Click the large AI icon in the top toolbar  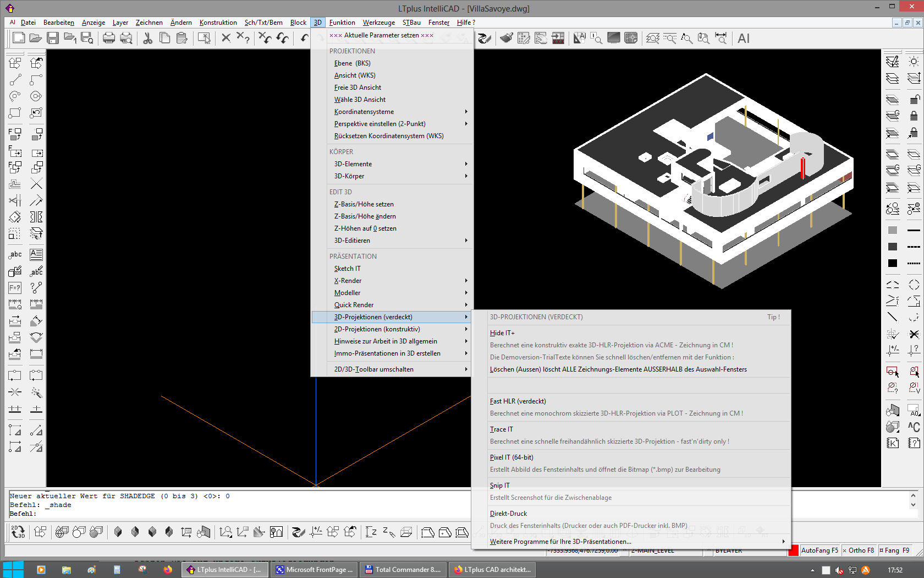coord(744,39)
